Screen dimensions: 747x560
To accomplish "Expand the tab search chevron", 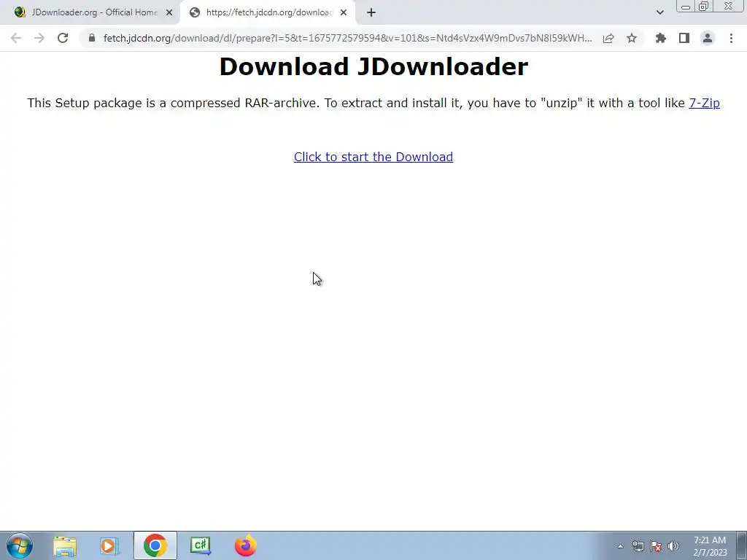I will click(659, 12).
